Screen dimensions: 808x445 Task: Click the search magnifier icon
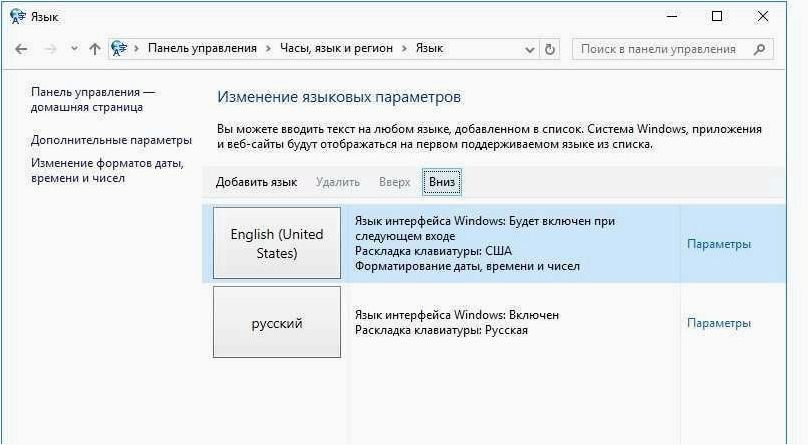[759, 49]
